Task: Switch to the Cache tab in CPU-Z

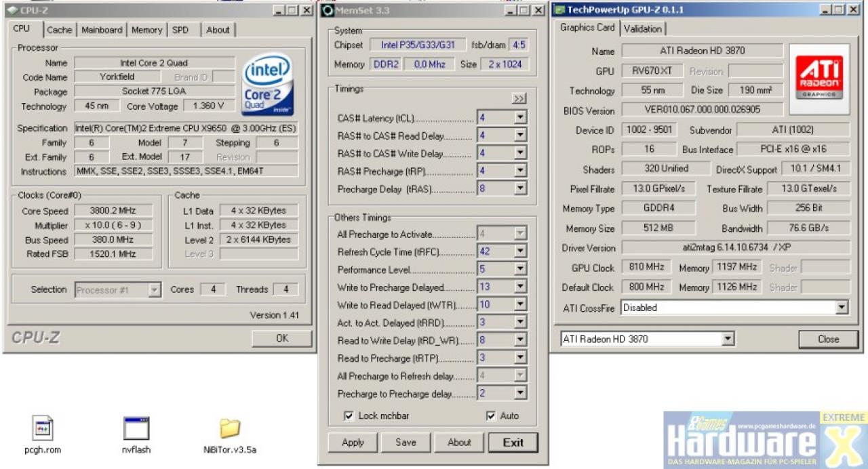Action: click(60, 30)
